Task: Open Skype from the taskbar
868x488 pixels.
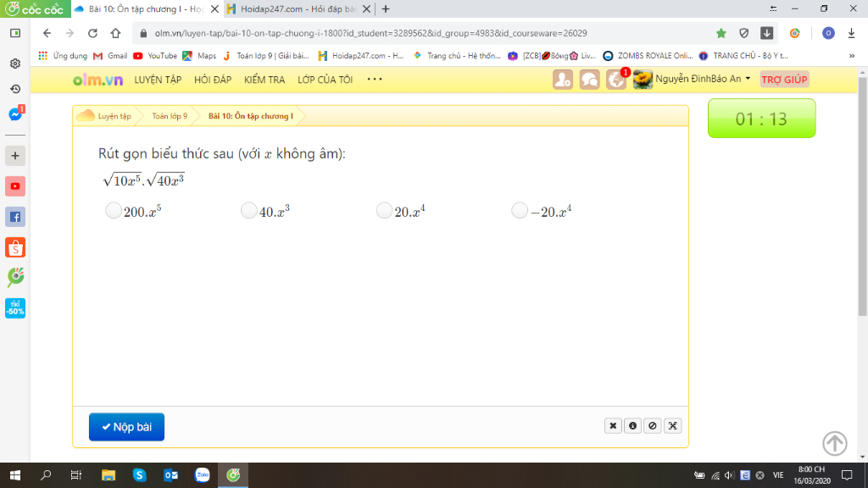Action: [140, 475]
